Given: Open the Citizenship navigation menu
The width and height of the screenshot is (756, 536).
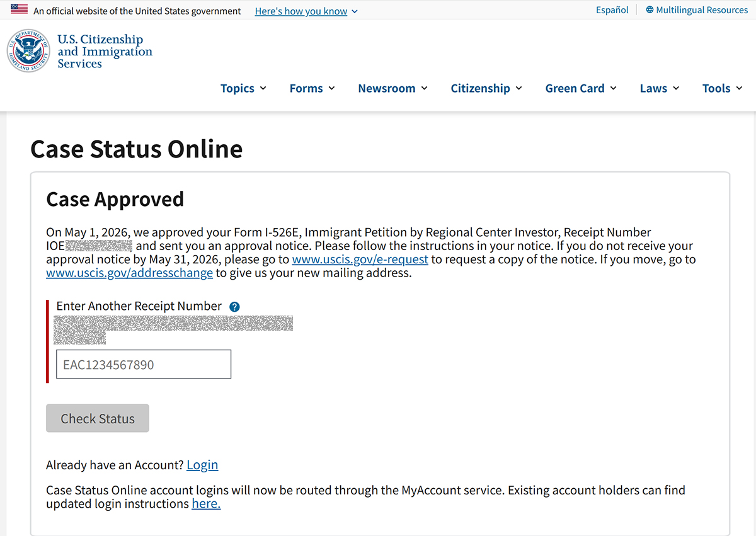Looking at the screenshot, I should [486, 88].
